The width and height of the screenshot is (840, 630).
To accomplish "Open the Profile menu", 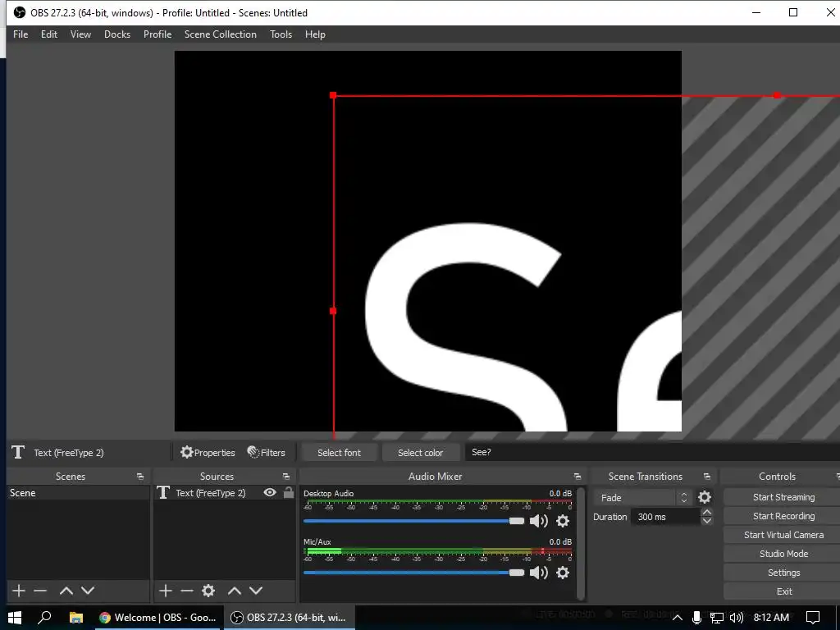I will click(157, 34).
